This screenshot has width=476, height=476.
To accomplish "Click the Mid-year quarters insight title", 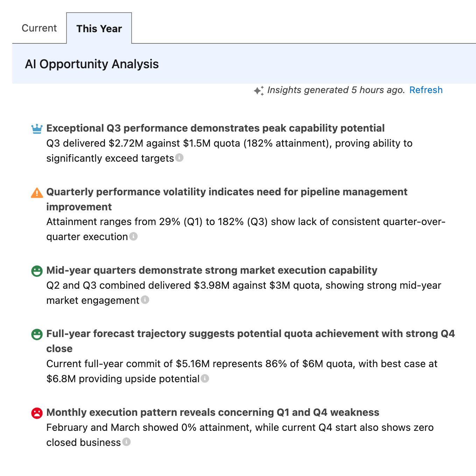I will tap(212, 270).
